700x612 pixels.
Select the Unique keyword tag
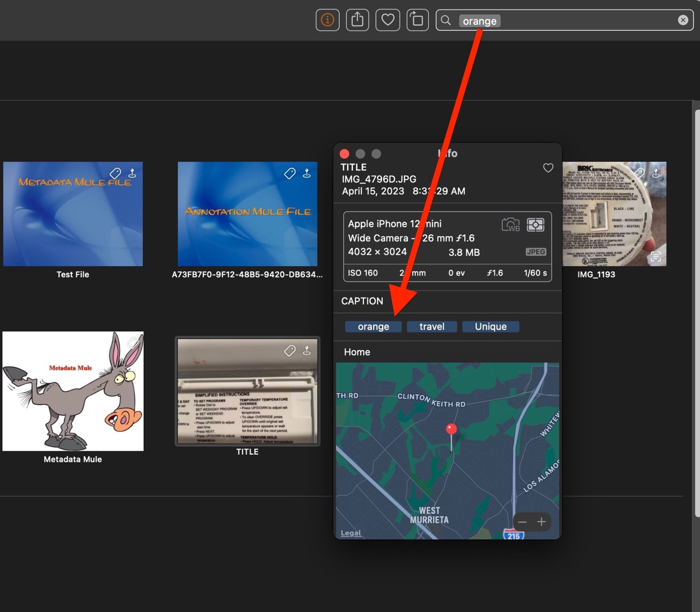pyautogui.click(x=490, y=327)
